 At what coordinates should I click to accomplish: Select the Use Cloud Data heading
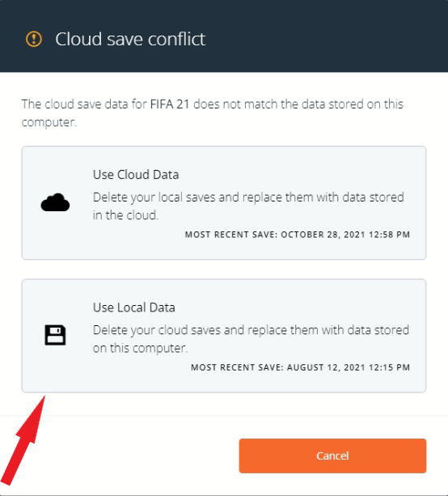(x=136, y=175)
